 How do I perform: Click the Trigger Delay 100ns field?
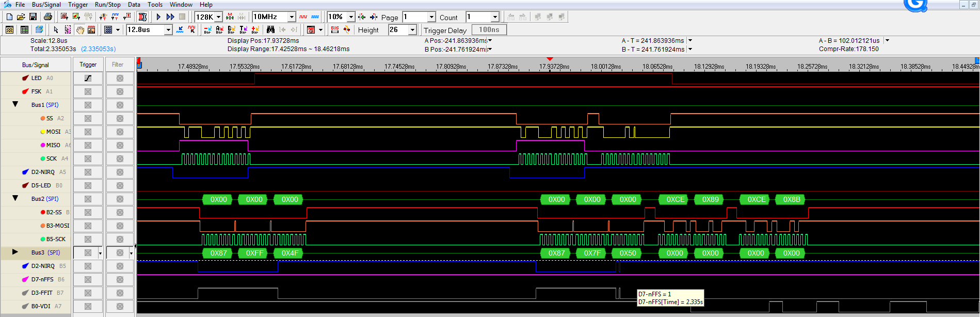(x=489, y=30)
